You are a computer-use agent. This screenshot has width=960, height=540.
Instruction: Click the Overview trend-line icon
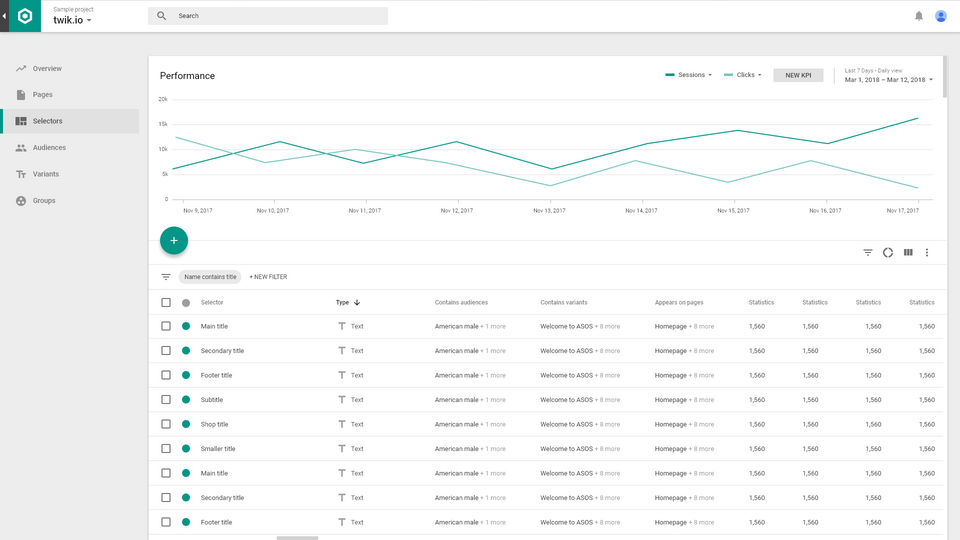[21, 69]
